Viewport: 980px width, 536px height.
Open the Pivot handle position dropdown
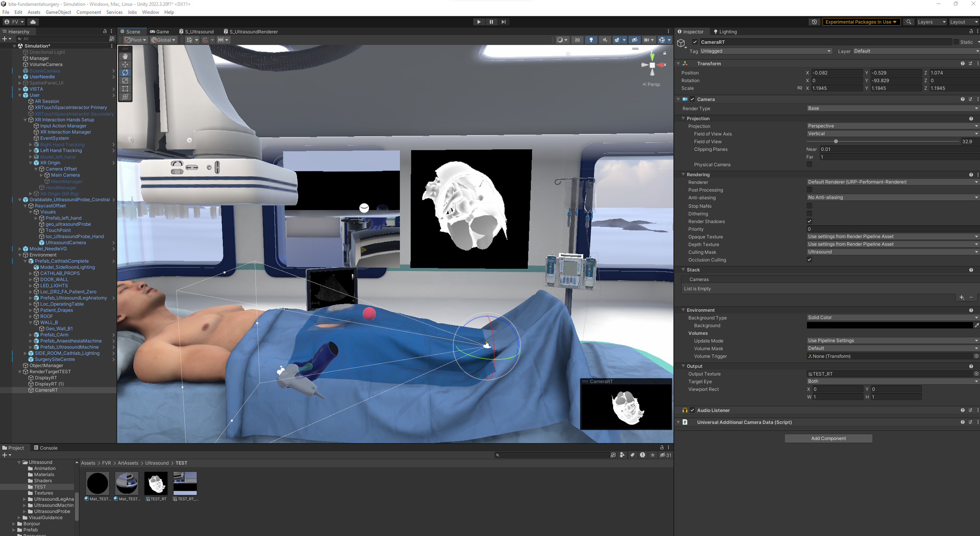coord(135,40)
